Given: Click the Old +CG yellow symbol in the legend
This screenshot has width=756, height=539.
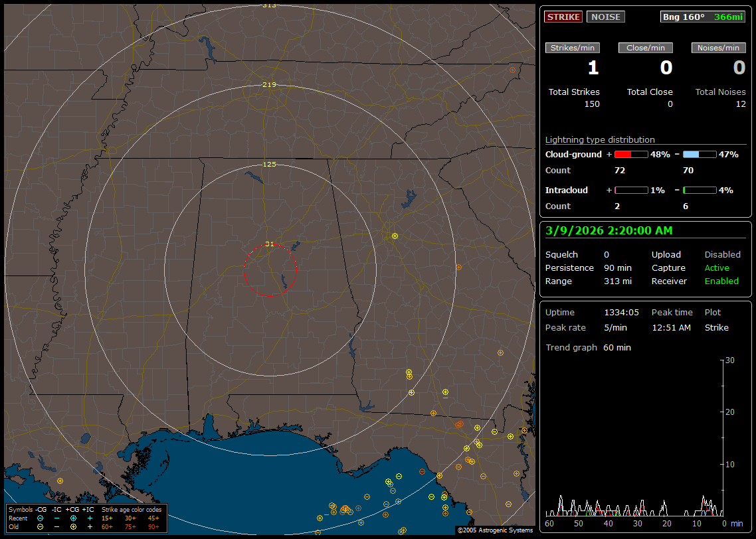Looking at the screenshot, I should coord(73,526).
